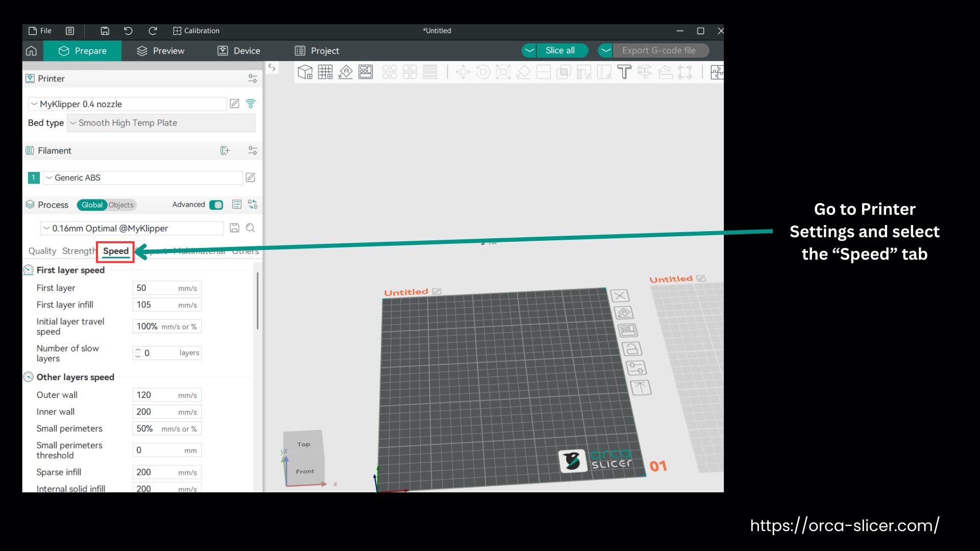Switch to the Prepare tab
The image size is (980, 551).
point(83,51)
